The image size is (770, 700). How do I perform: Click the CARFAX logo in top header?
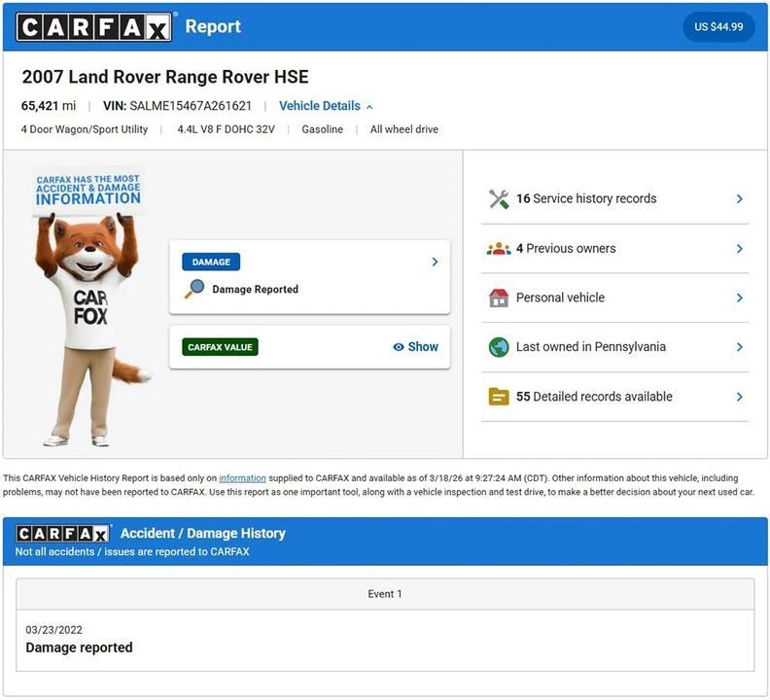pyautogui.click(x=93, y=26)
